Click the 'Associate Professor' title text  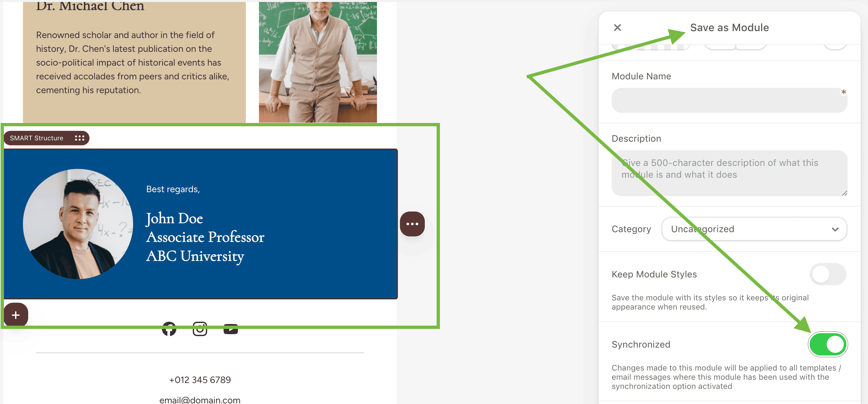coord(205,237)
